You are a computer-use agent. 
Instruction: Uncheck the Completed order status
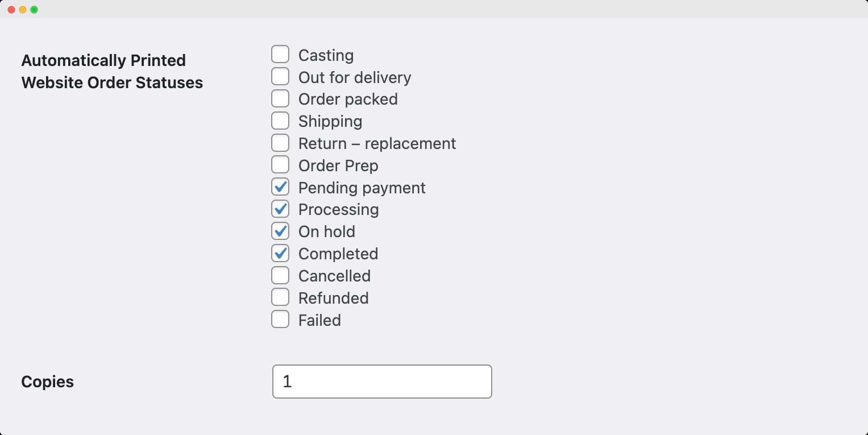(x=280, y=252)
